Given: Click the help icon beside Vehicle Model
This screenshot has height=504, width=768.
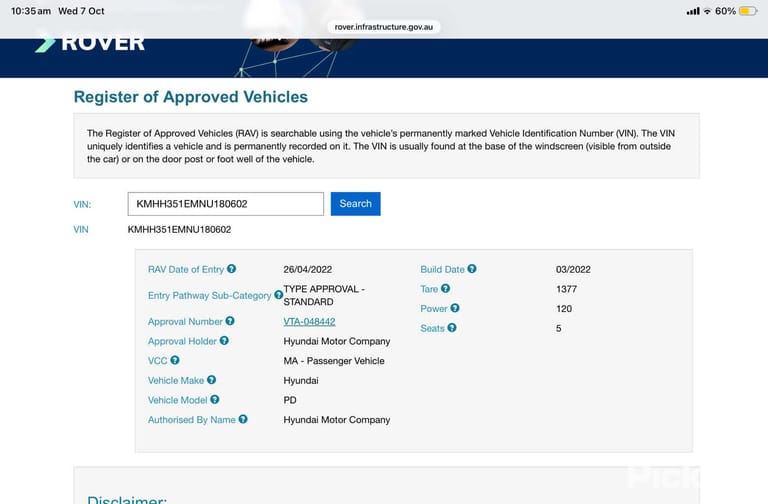Looking at the screenshot, I should click(x=215, y=399).
